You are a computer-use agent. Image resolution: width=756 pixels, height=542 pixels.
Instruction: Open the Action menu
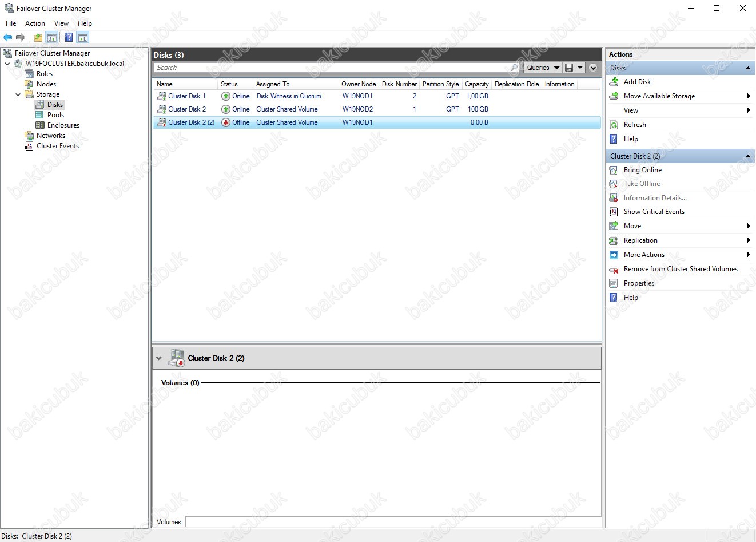tap(35, 23)
